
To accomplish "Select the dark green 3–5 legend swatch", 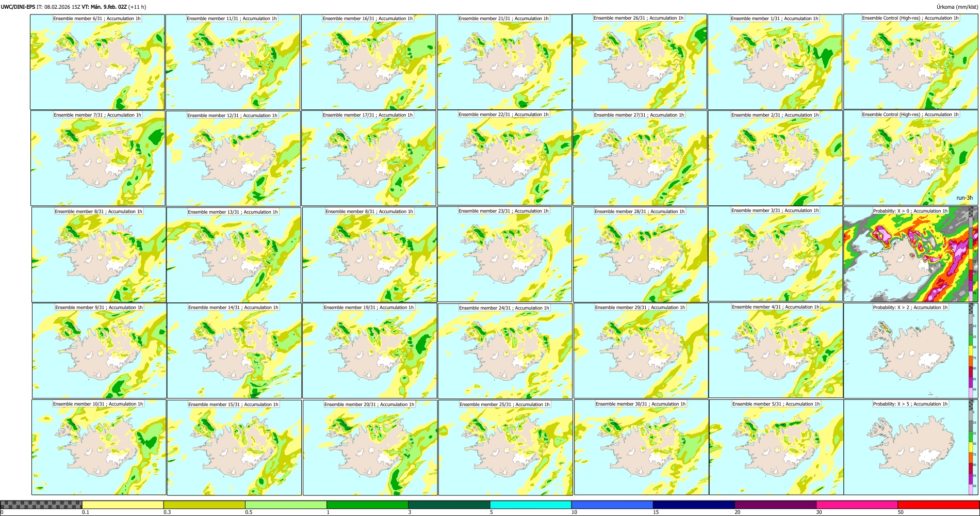I will coord(449,505).
